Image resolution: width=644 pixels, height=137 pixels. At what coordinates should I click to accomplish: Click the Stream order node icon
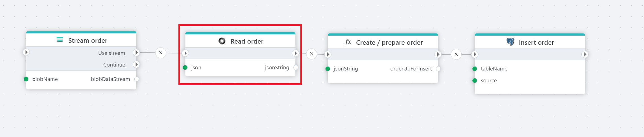click(x=60, y=40)
